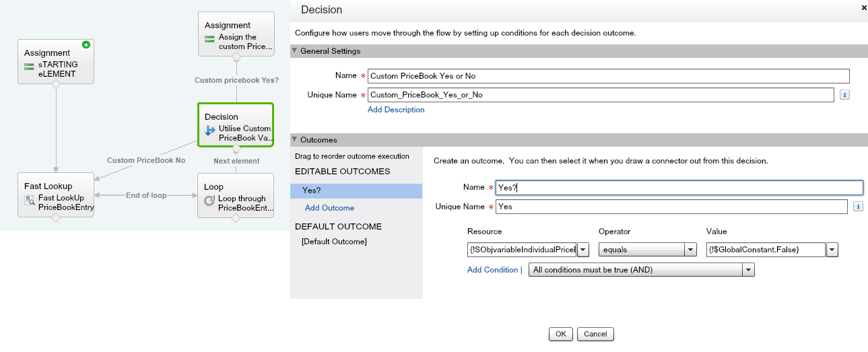
Task: Click the Decision node's blue arrows icon
Action: (x=210, y=131)
